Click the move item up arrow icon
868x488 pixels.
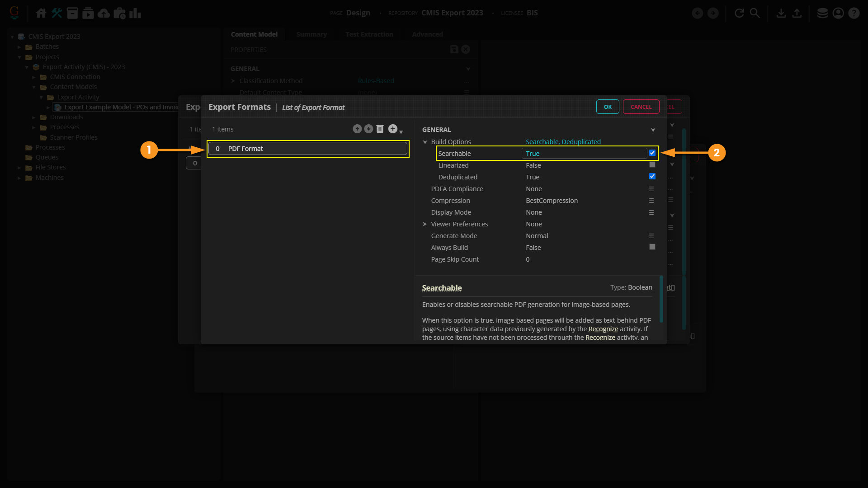point(357,129)
